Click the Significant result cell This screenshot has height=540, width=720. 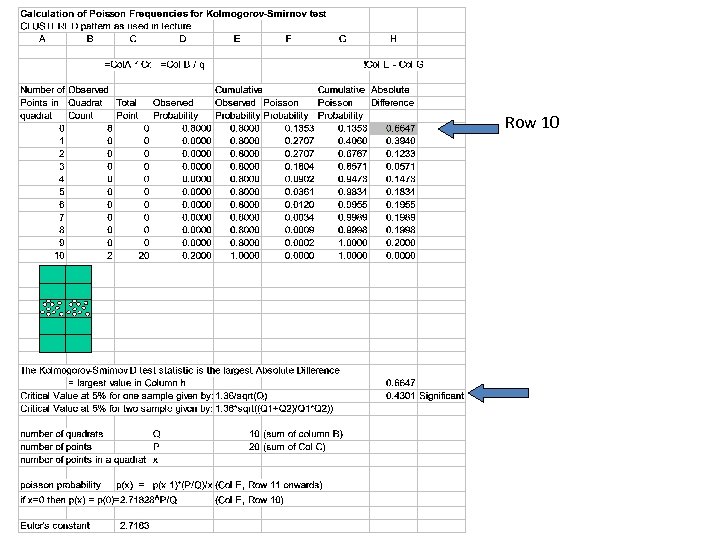[x=441, y=396]
